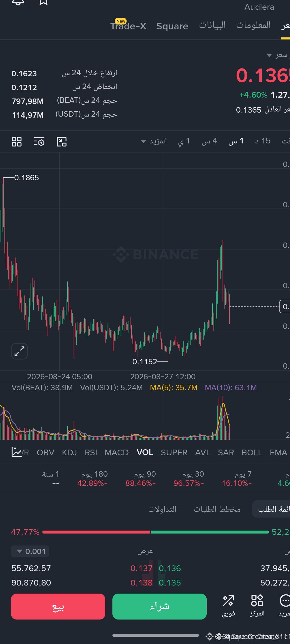Viewport: 290px width, 644px height.
Task: Tap the 0.1865 high price marker
Action: click(27, 178)
